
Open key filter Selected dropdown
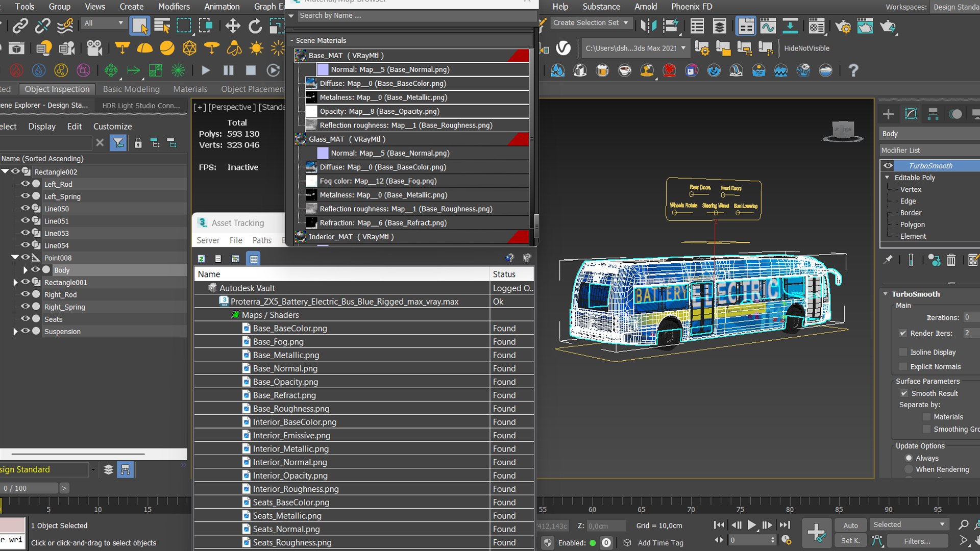tap(909, 524)
